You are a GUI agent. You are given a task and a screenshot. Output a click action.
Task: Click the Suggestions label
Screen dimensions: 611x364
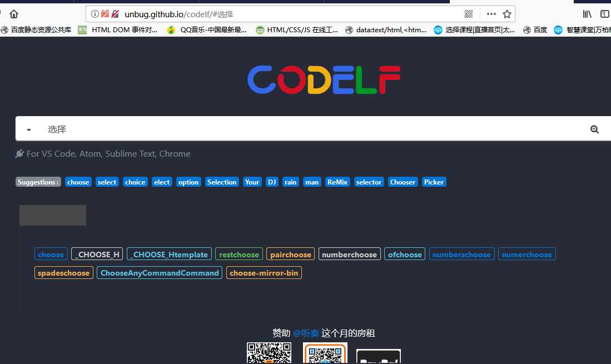coord(38,182)
